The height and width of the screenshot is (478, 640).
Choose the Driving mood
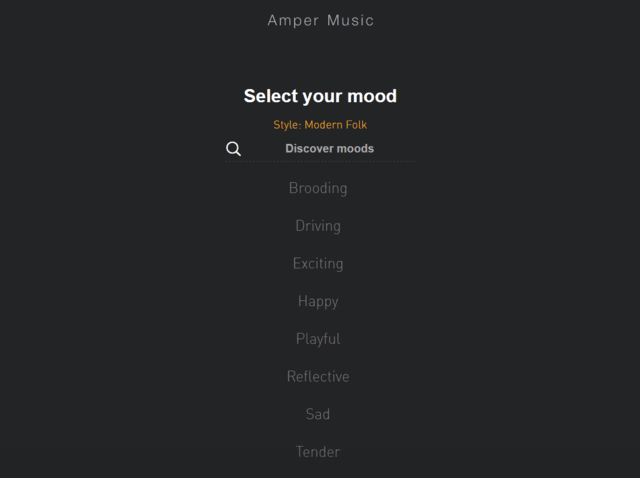pos(318,226)
